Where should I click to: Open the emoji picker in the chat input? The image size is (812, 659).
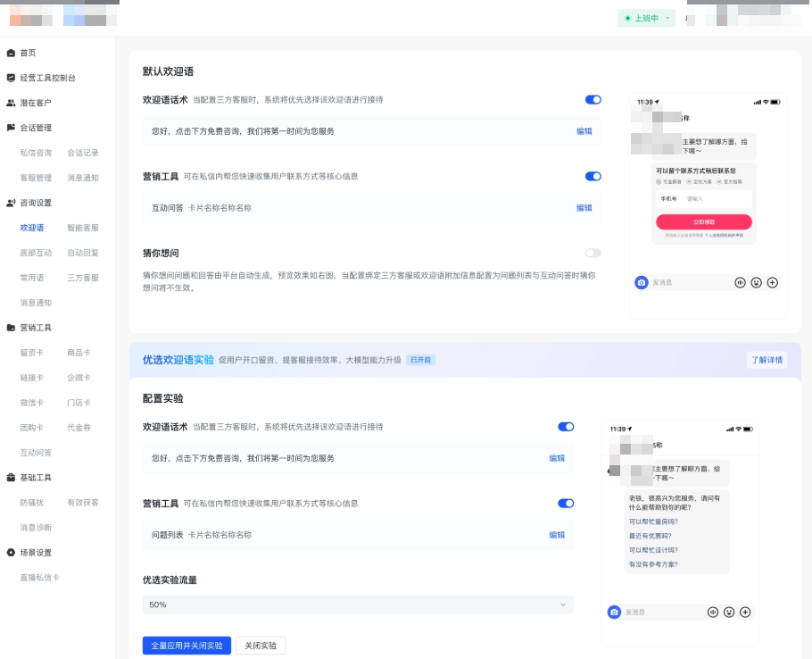coord(756,282)
